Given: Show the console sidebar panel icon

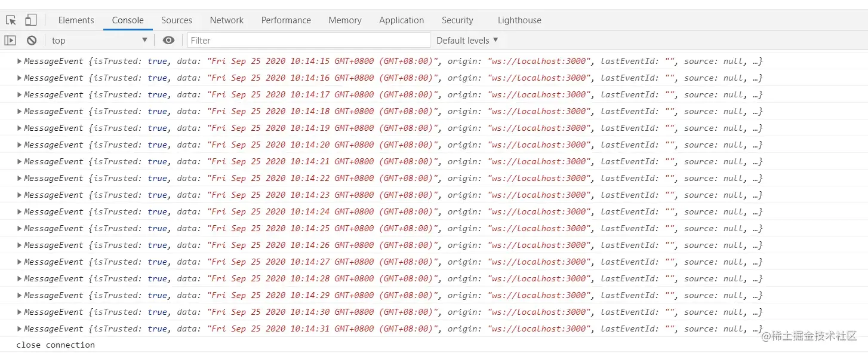Looking at the screenshot, I should [10, 41].
